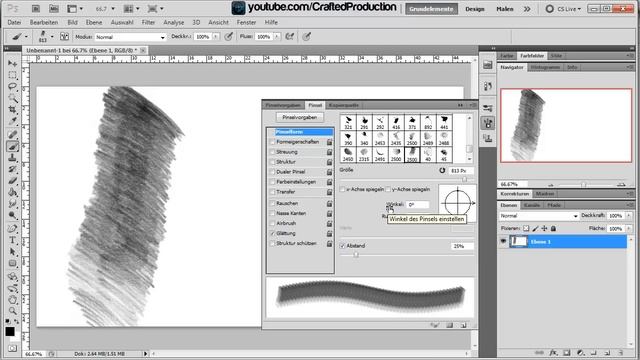Viewport: 640px width, 360px height.
Task: Switch to Pinselvorgaben tab
Action: point(283,105)
